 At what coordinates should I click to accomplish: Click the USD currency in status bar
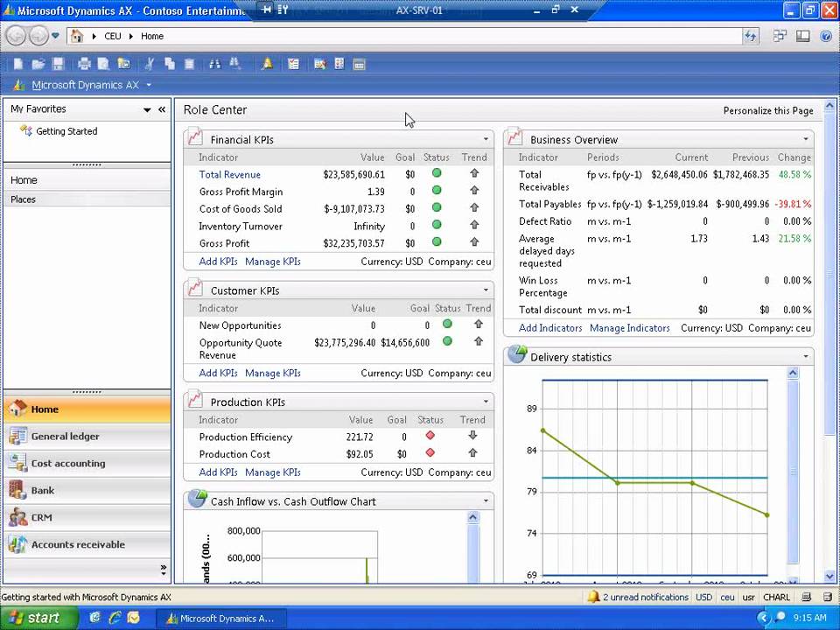703,597
